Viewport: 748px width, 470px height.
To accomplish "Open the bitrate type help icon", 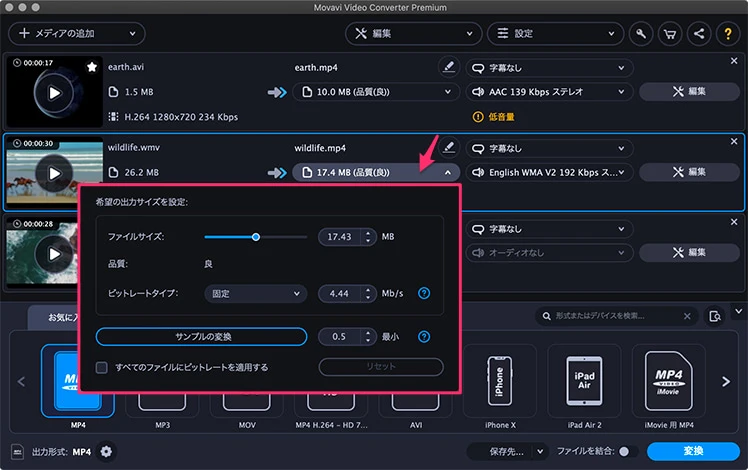I will (x=424, y=293).
